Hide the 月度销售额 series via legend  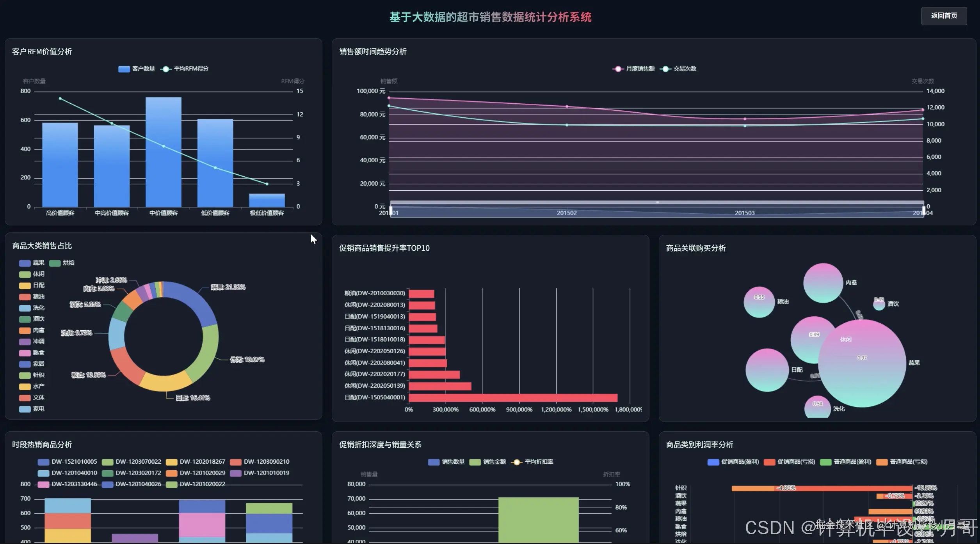click(x=618, y=69)
